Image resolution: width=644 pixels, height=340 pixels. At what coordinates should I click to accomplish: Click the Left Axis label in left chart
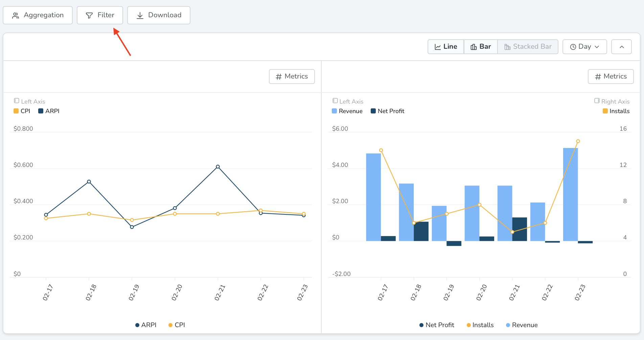(29, 102)
